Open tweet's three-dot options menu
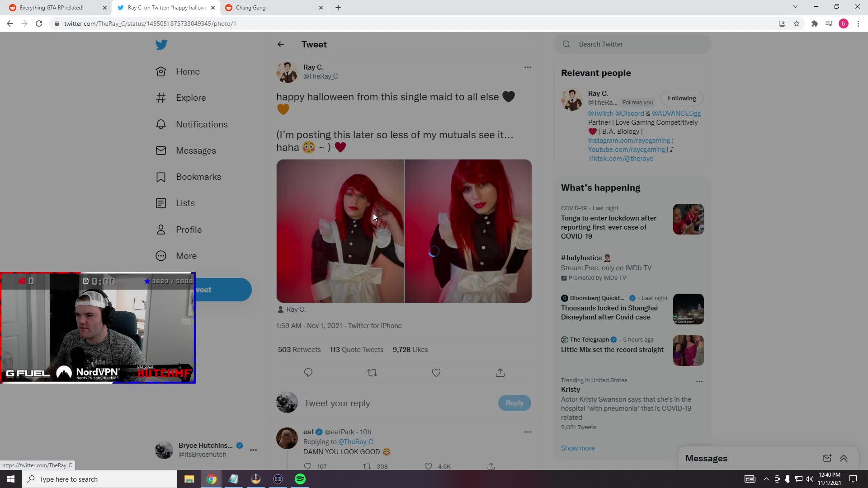 528,67
